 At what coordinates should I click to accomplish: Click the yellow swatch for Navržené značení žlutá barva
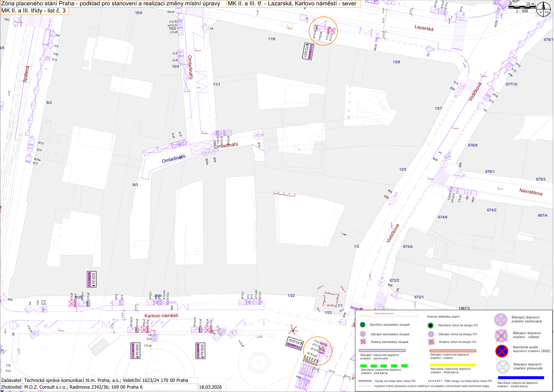point(453,365)
